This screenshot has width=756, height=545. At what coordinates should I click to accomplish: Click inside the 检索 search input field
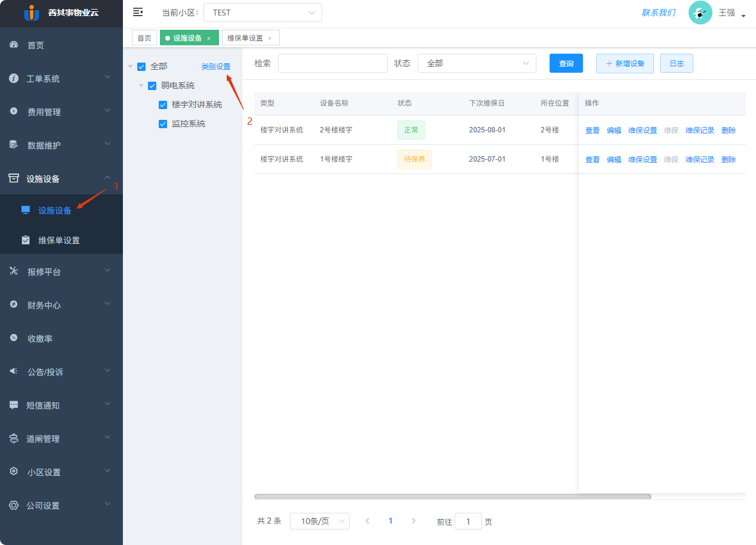coord(332,63)
